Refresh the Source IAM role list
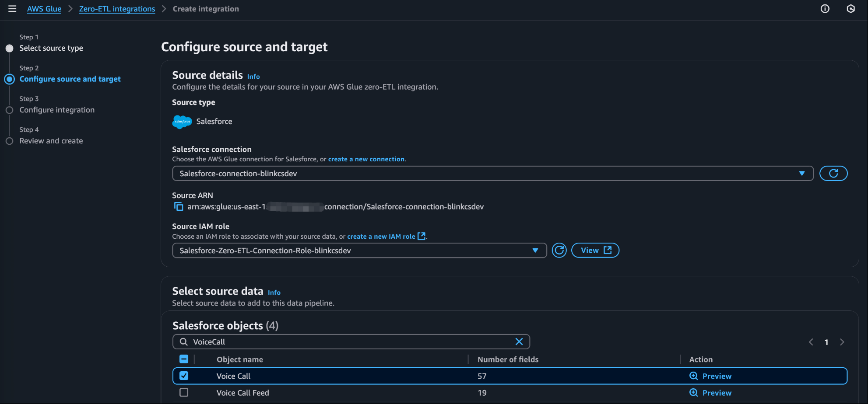The width and height of the screenshot is (868, 404). pos(559,251)
